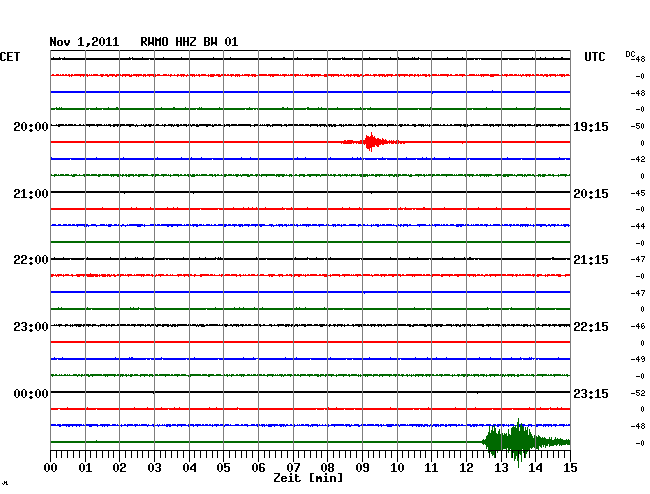The image size is (650, 494).
Task: Click minute tick label '01' on Zeit axis
Action: point(85,468)
